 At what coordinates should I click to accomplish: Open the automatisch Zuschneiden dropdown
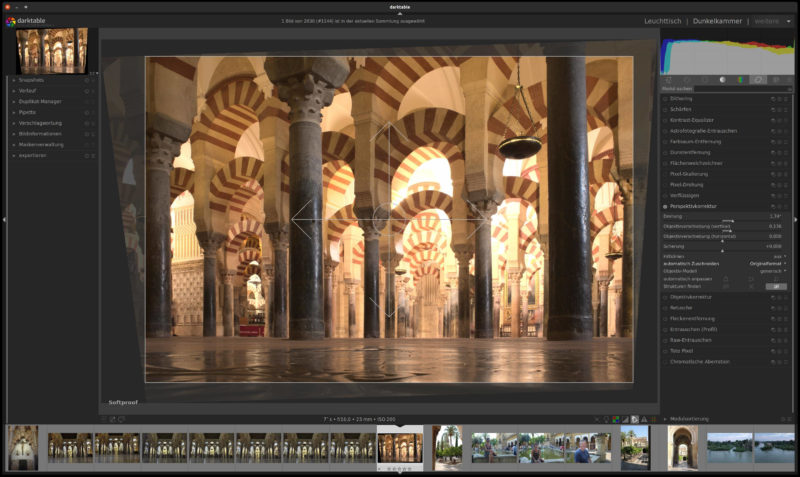724,264
